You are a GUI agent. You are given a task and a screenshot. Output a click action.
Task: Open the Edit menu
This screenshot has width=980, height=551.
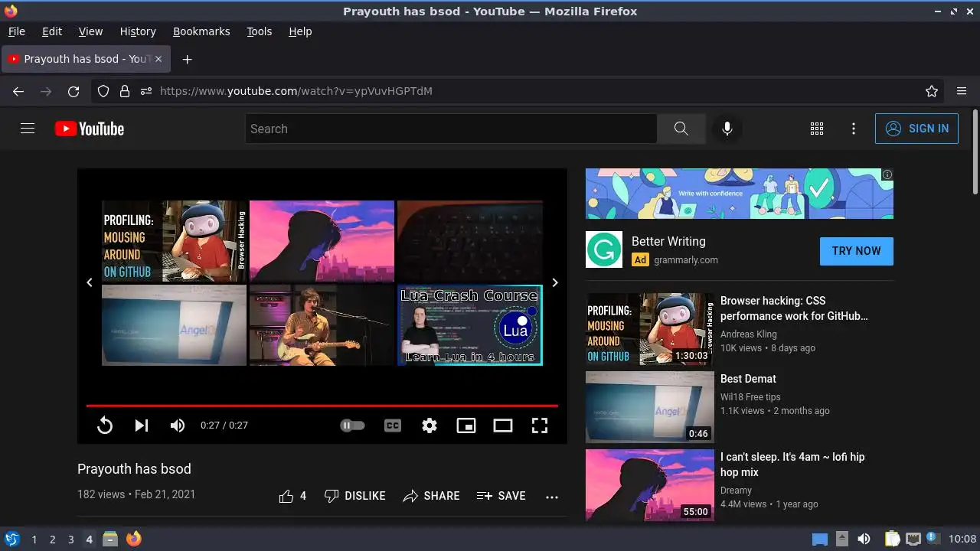coord(52,31)
